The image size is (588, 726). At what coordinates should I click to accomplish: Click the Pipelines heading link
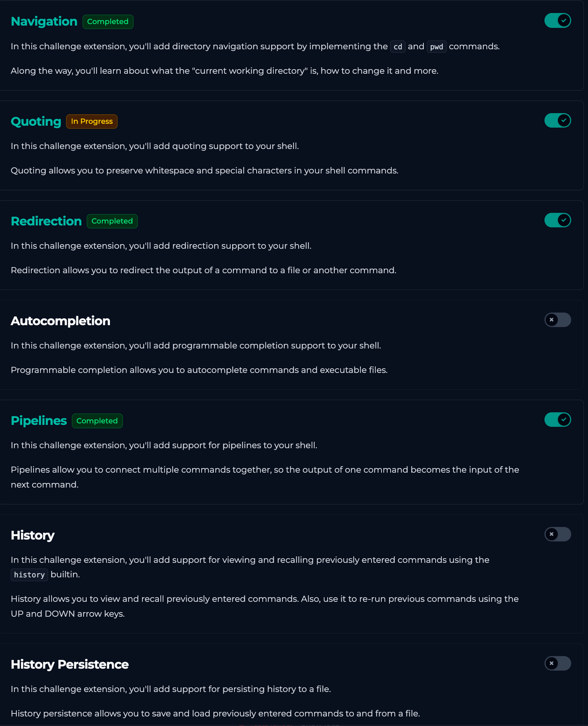[39, 421]
